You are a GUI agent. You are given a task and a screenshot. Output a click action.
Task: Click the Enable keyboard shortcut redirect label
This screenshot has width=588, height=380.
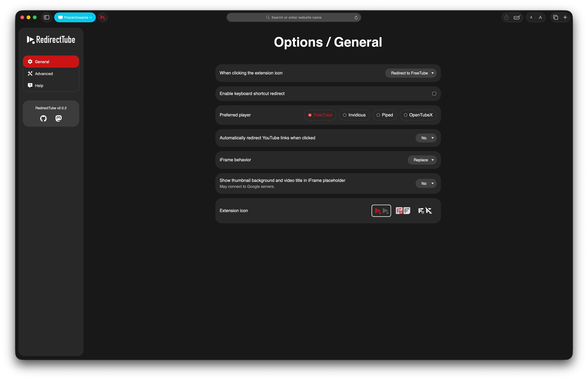click(x=252, y=94)
